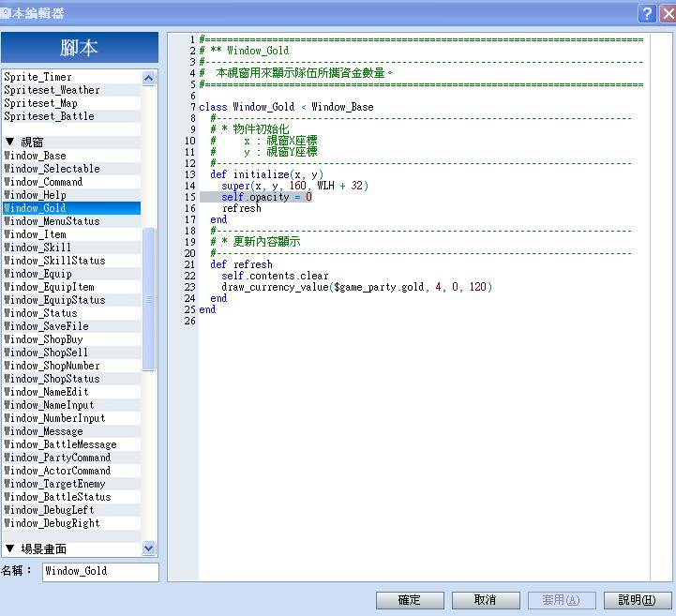
Task: Open help with 說明(H) button
Action: click(x=638, y=600)
